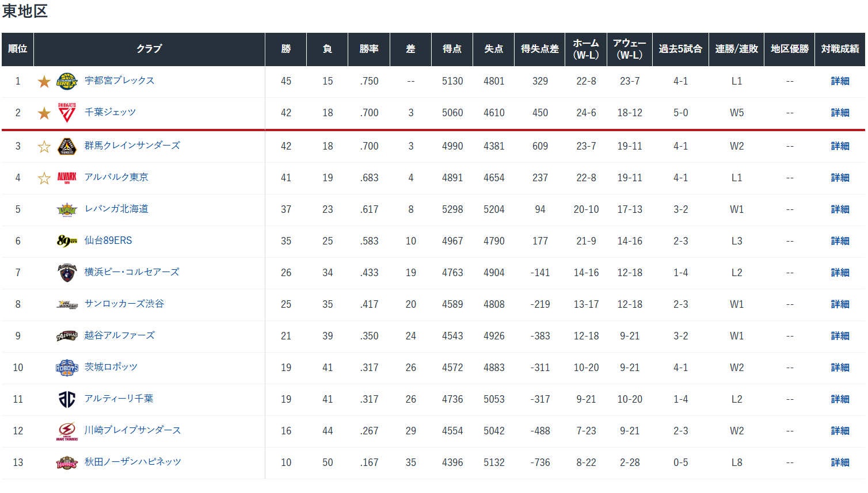Screen dimensions: 868x493
Task: Click the outlined star beside アルバルク東京
Action: (44, 178)
